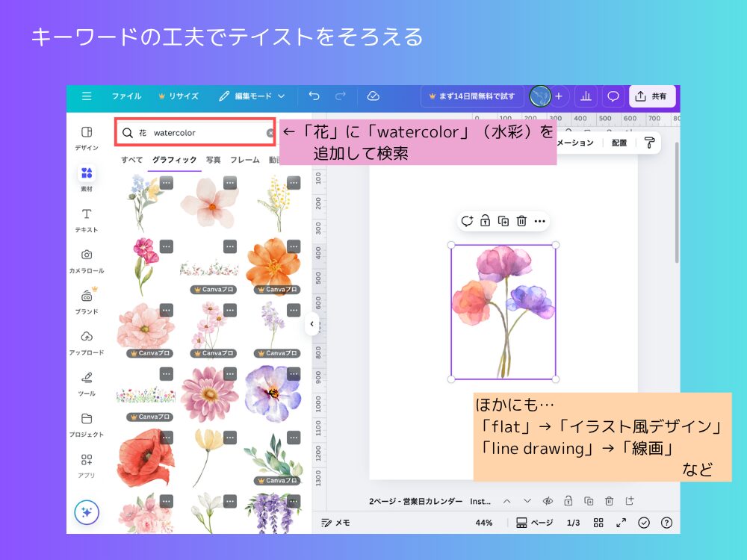
Task: Expand the 編集モード dropdown
Action: click(252, 96)
